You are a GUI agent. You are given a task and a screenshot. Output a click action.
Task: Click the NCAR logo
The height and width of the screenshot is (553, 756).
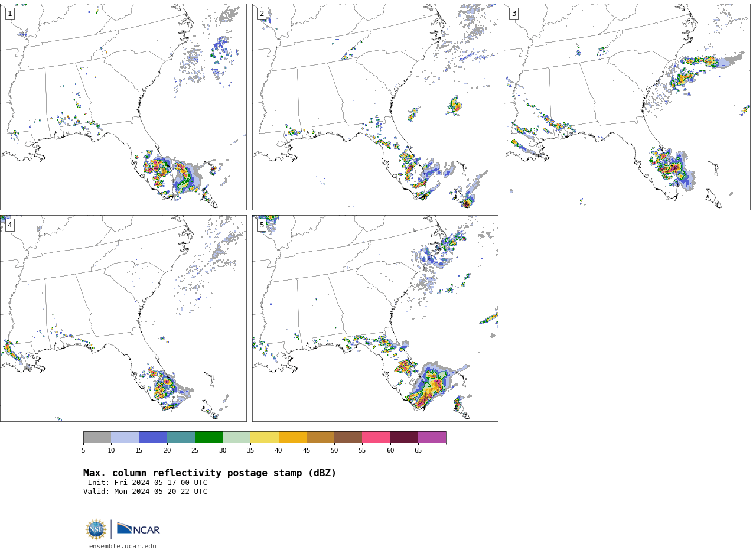[138, 529]
